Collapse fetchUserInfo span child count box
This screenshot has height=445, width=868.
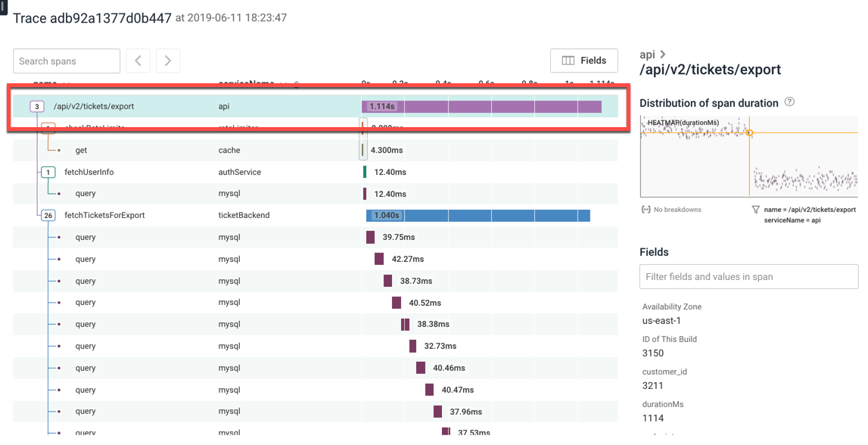point(48,172)
